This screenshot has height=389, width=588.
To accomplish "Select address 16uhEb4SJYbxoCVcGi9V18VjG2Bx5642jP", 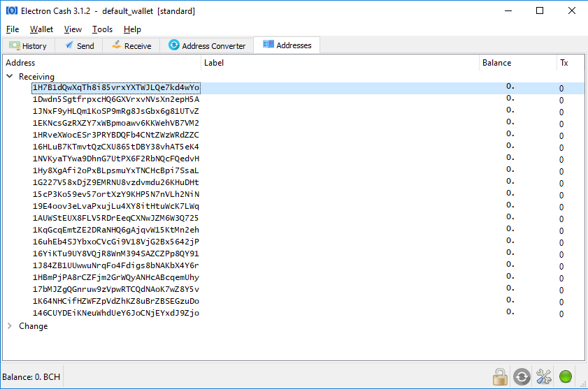I will 116,242.
